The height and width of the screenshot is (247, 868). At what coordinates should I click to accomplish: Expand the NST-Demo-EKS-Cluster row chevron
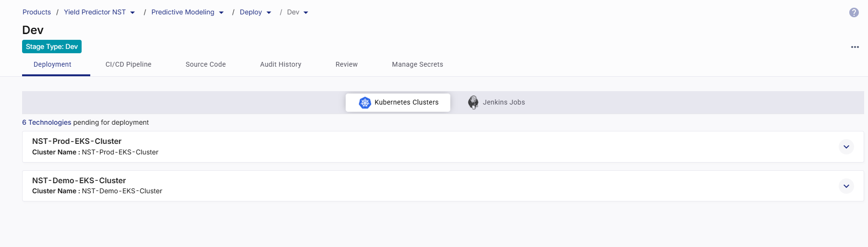846,186
